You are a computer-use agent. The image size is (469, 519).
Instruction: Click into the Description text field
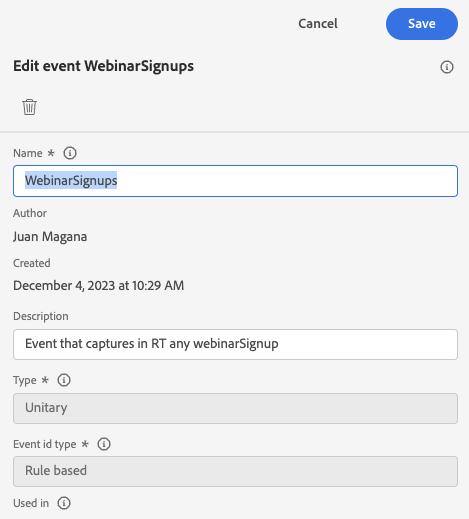coord(235,344)
